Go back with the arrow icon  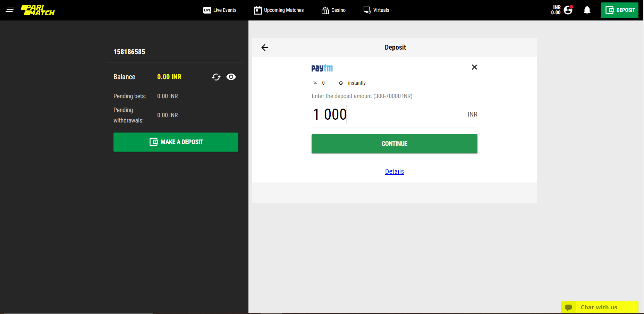coord(265,48)
